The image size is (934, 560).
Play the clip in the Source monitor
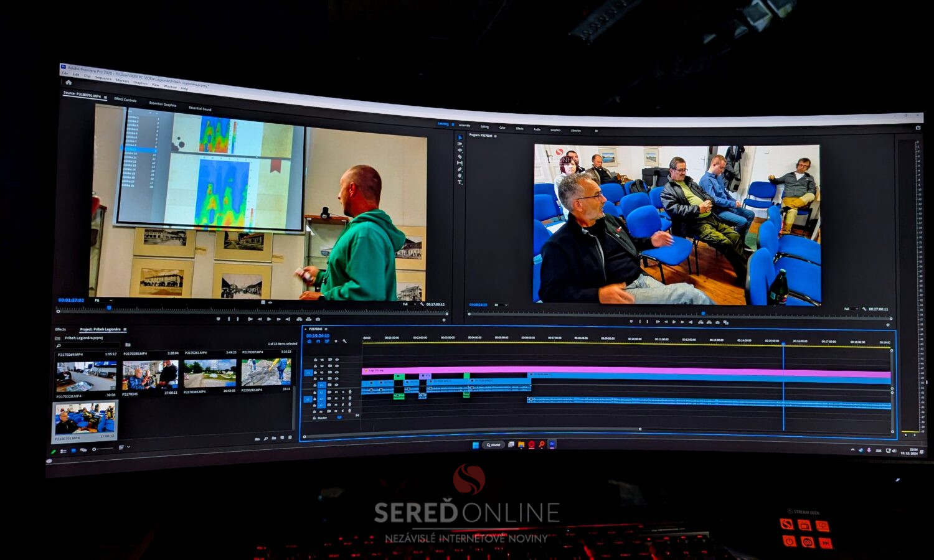click(x=269, y=319)
